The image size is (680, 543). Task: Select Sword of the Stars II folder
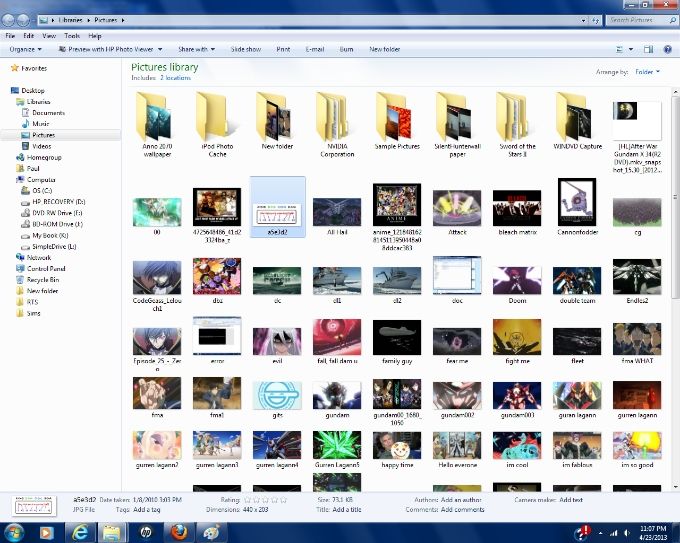point(517,124)
